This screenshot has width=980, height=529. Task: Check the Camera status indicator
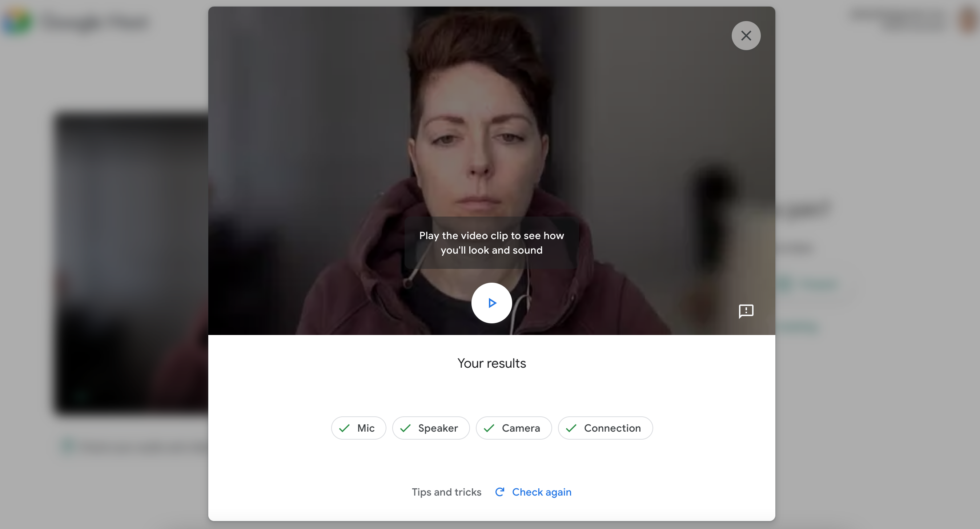pos(514,427)
